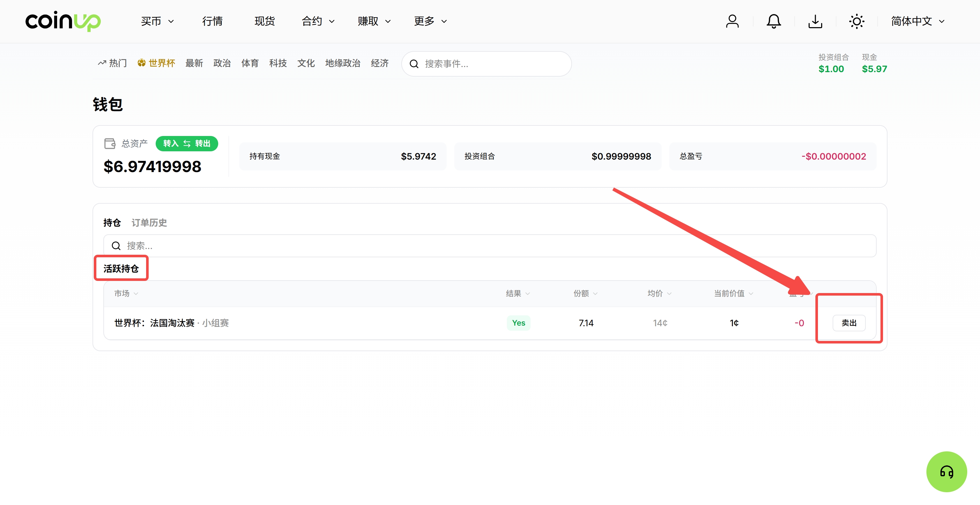Click the 1¢ current value cell
980x505 pixels.
(x=734, y=323)
